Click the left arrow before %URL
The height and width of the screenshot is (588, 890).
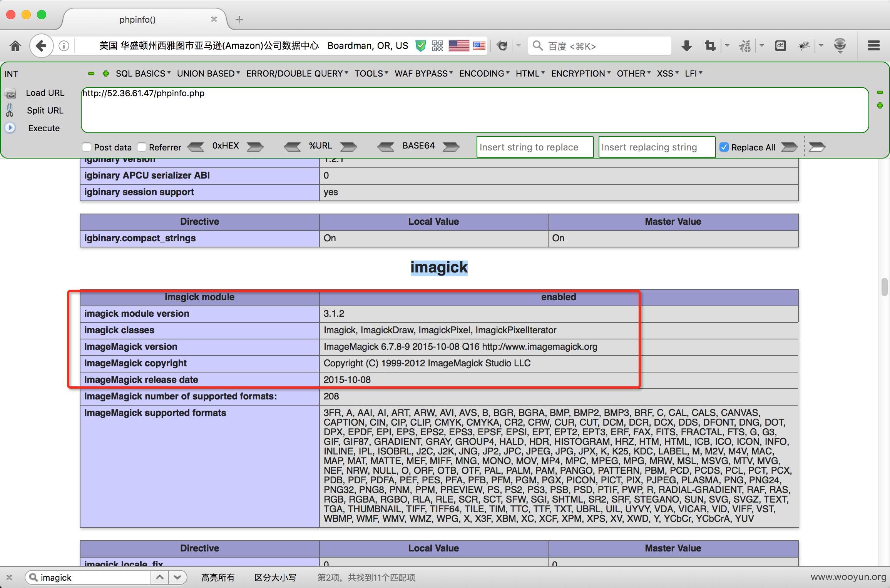pyautogui.click(x=293, y=147)
